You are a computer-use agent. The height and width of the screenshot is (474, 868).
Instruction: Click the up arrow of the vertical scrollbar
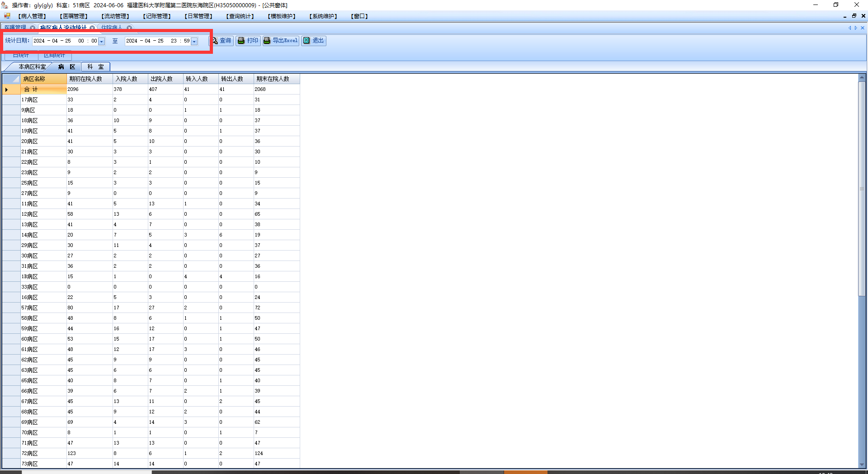point(862,77)
